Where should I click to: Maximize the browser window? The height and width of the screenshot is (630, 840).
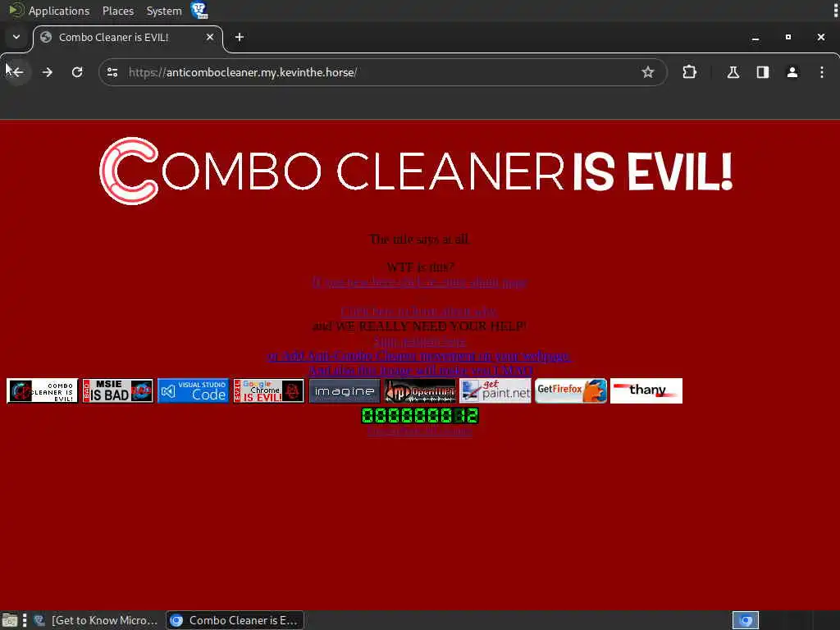coord(788,37)
